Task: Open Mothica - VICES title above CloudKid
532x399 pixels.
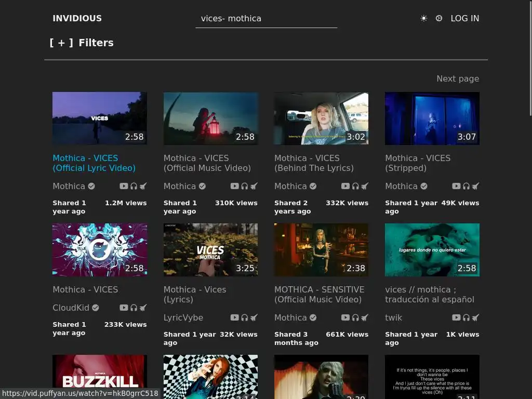Action: (x=85, y=289)
